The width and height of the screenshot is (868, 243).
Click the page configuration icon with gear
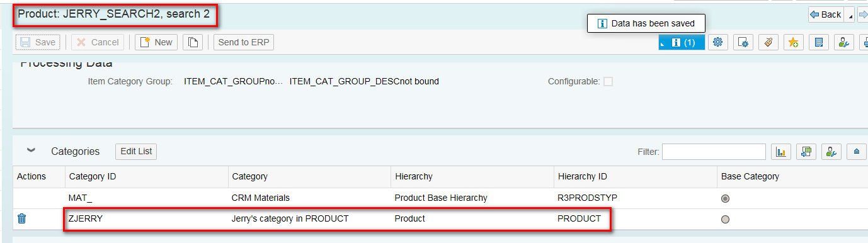tap(743, 42)
